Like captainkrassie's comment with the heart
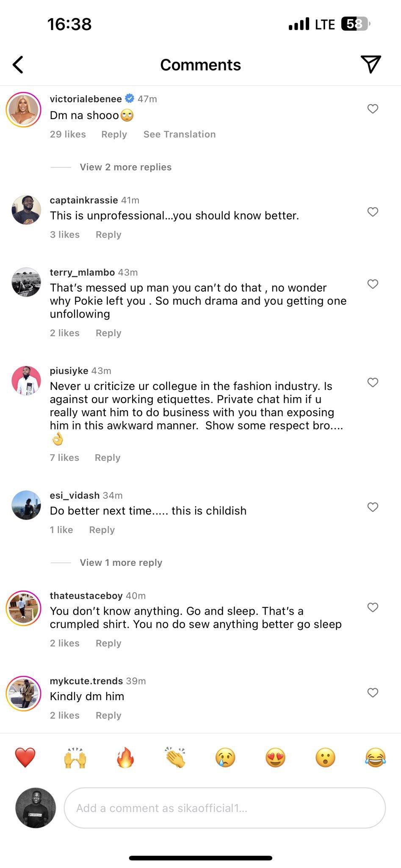401x868 pixels. click(373, 212)
